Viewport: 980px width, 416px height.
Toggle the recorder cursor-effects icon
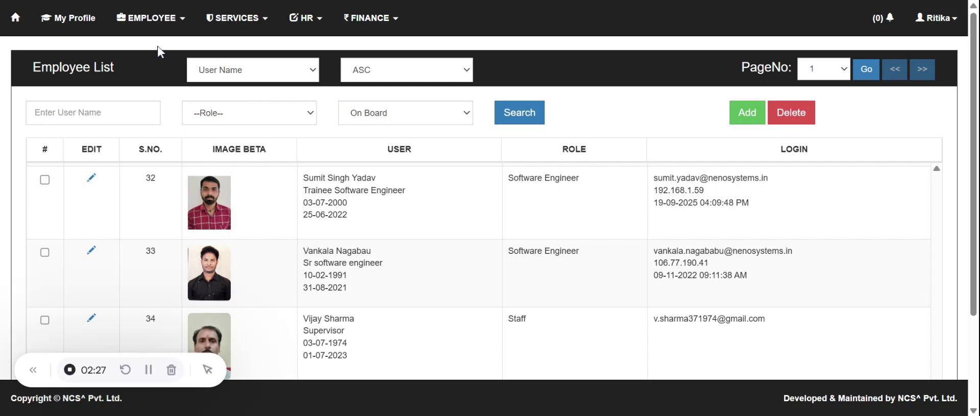click(207, 370)
